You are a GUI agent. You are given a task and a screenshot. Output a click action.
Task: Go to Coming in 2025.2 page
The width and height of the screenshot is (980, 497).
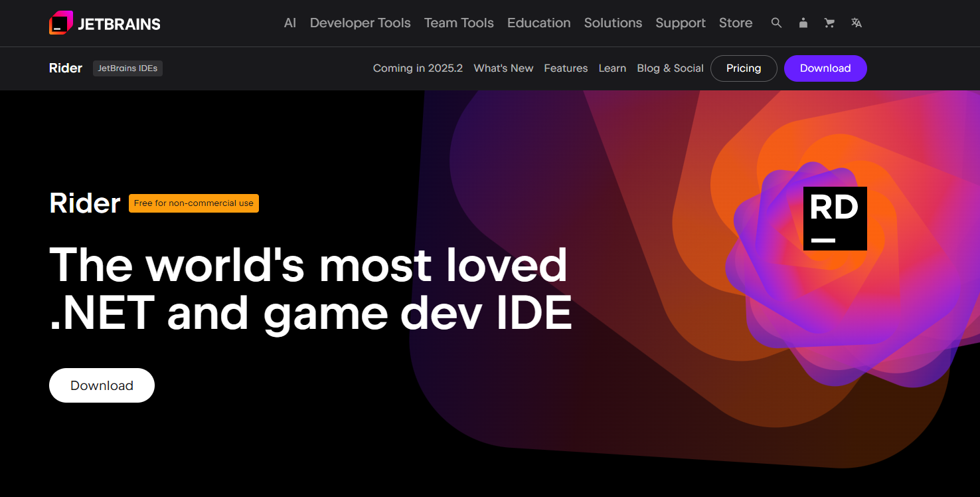(x=418, y=68)
